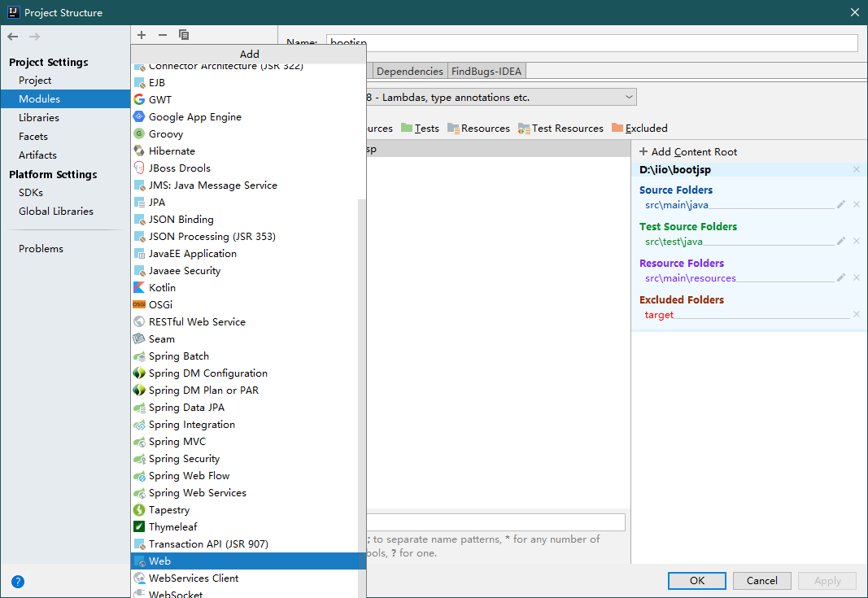Click the edit pencil for src\test\java
The height and width of the screenshot is (598, 868).
(841, 241)
